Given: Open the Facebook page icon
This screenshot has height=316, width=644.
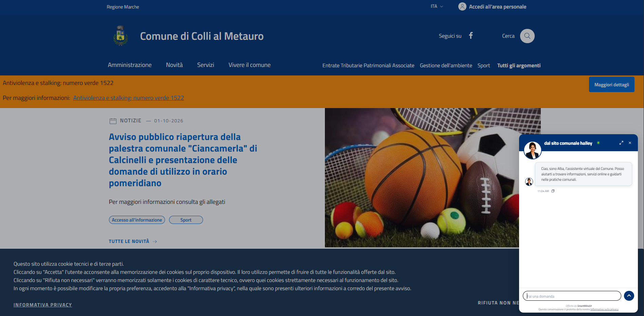Looking at the screenshot, I should pos(471,35).
